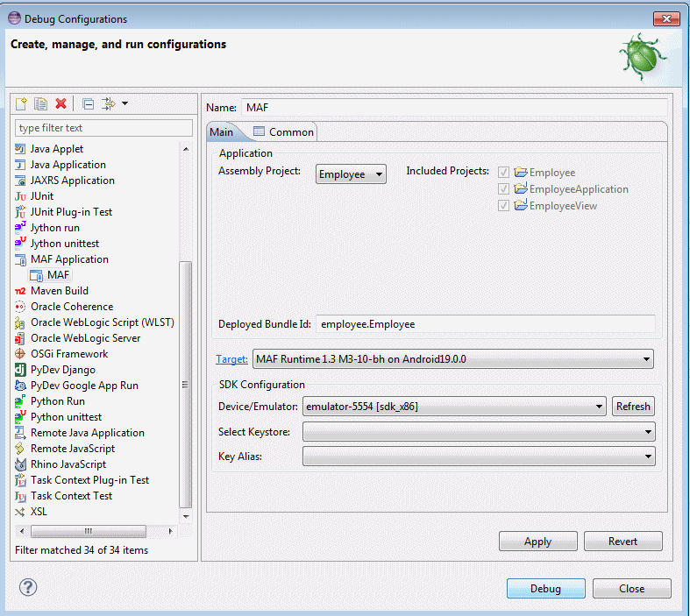
Task: Click the Oracle WebLogic Server icon
Action: pos(20,338)
